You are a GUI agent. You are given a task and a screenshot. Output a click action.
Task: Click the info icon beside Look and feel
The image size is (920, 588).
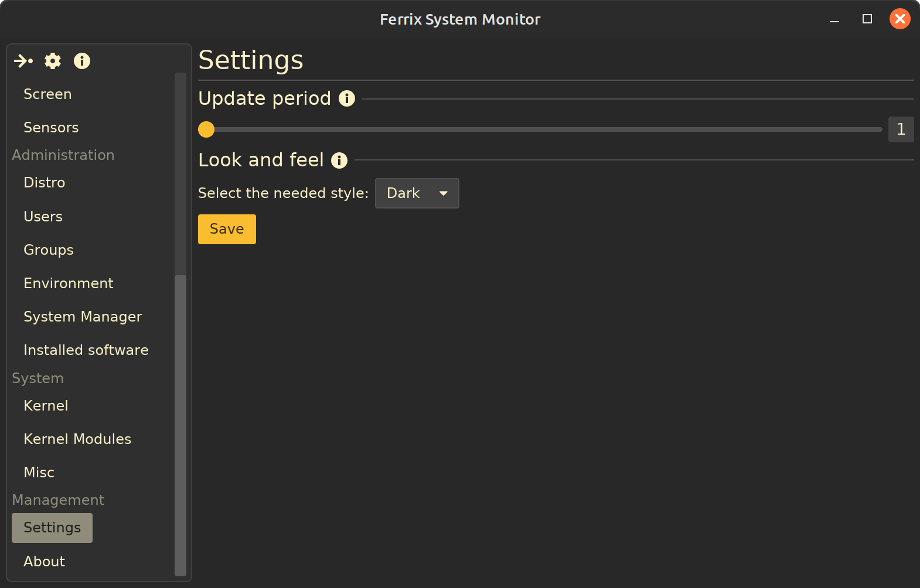coord(339,160)
